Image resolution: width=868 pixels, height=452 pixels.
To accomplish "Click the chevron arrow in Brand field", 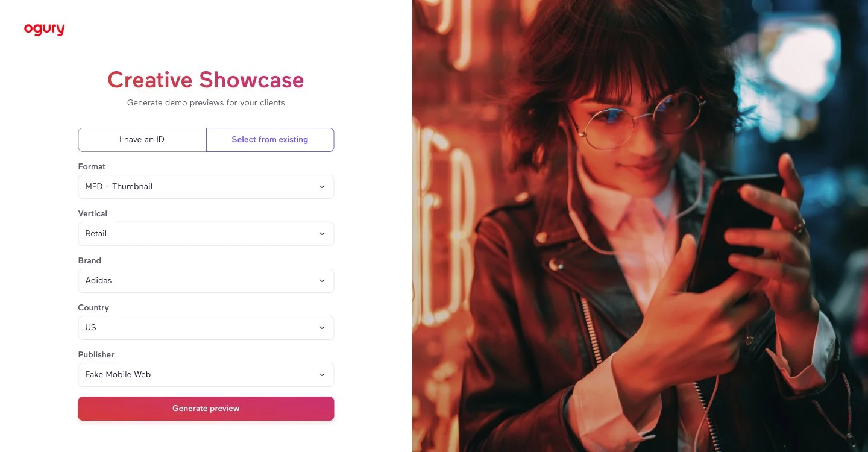I will (x=322, y=281).
